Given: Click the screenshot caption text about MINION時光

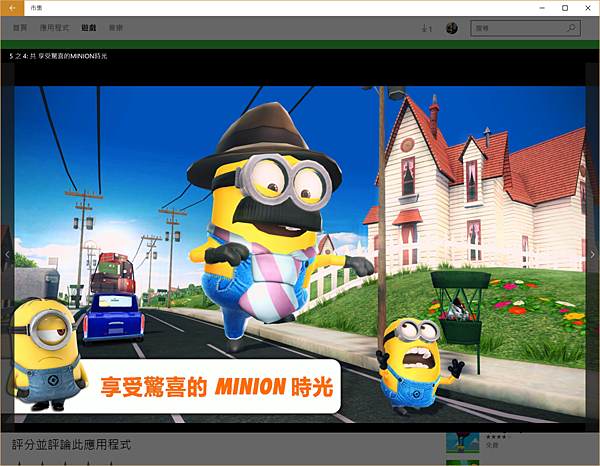Looking at the screenshot, I should point(59,56).
